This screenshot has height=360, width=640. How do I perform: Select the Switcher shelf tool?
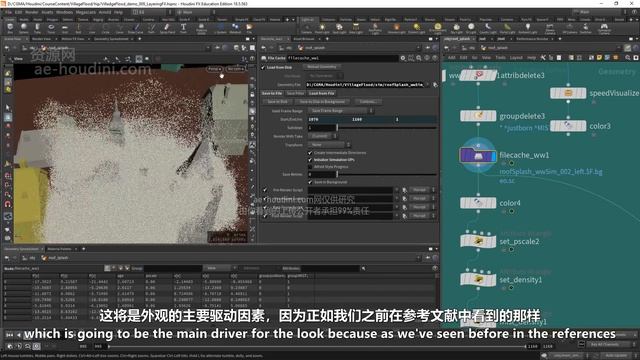pos(585,28)
